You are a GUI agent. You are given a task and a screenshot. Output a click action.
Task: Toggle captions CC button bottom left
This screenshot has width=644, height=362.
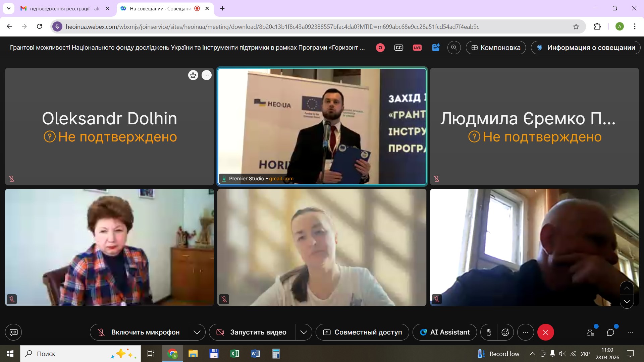pos(13,332)
